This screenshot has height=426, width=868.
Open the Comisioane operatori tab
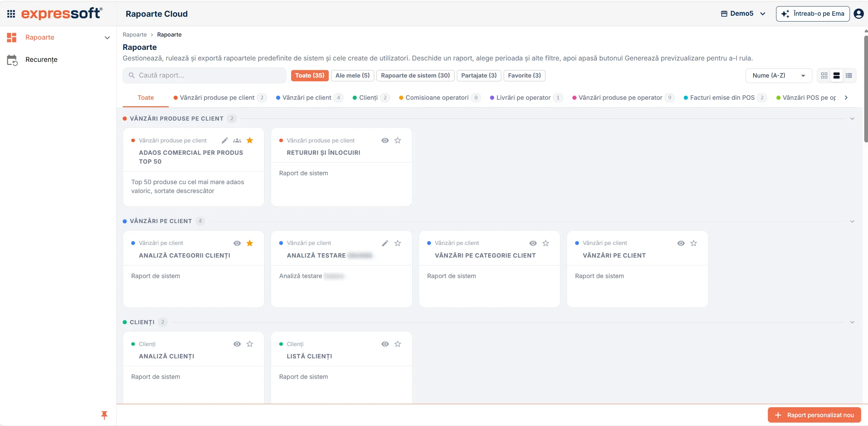pyautogui.click(x=440, y=98)
